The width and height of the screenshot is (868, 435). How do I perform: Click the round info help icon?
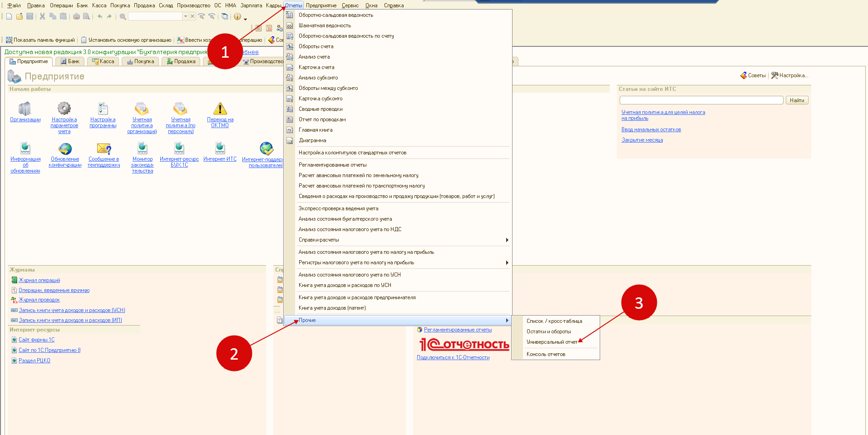point(237,16)
